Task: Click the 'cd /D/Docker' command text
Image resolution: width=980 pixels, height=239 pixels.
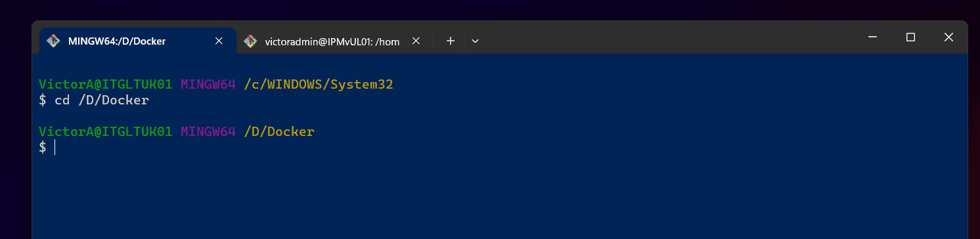Action: [x=102, y=100]
